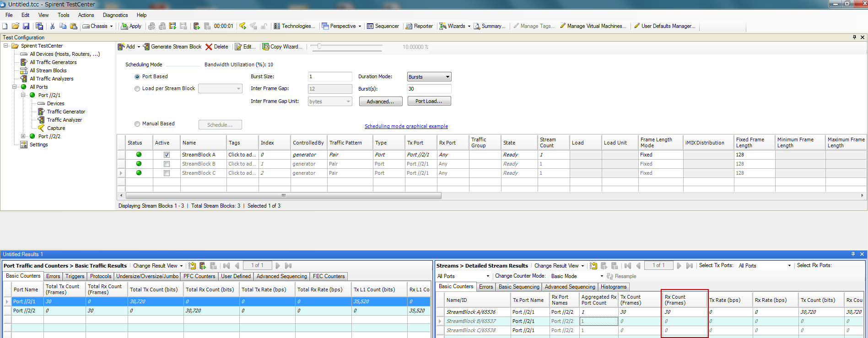Open the Reporter tool
Image resolution: width=868 pixels, height=338 pixels.
(419, 26)
